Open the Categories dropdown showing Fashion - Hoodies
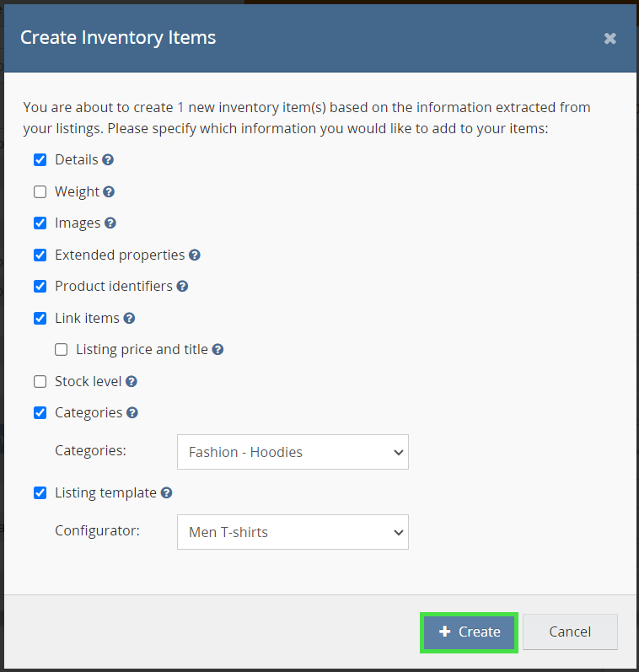 click(x=293, y=452)
